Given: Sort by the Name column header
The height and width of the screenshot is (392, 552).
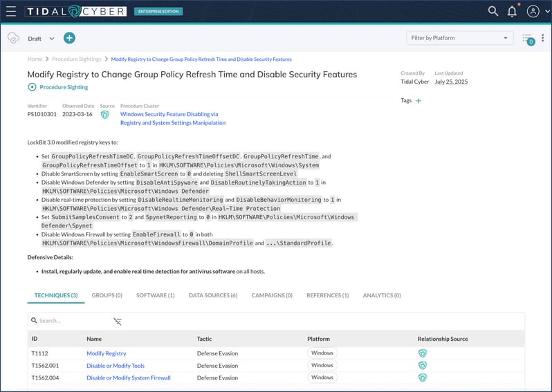Looking at the screenshot, I should coord(94,339).
